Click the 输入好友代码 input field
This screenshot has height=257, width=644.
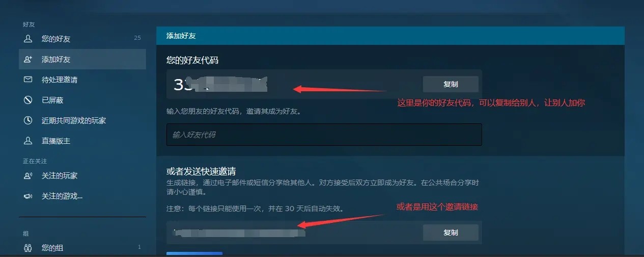(324, 135)
